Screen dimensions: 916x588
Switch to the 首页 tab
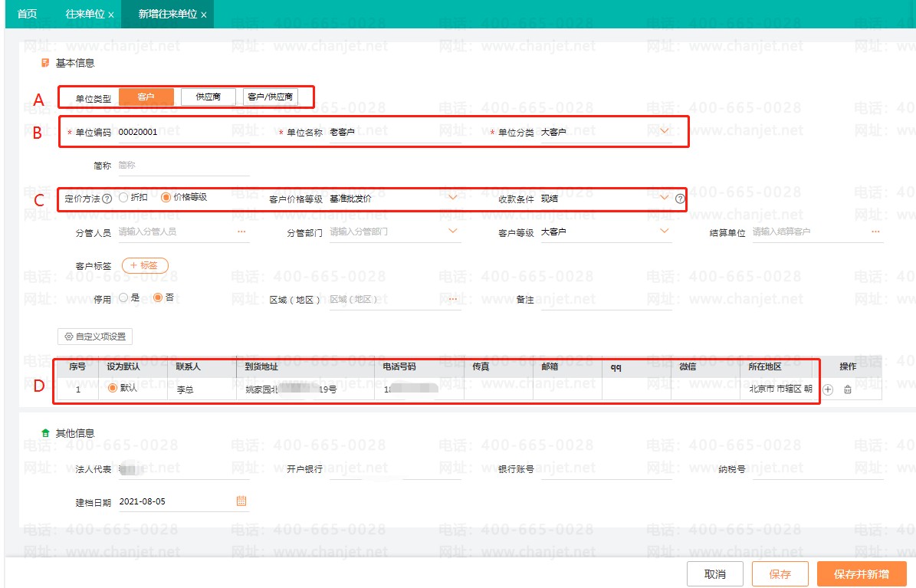[27, 14]
